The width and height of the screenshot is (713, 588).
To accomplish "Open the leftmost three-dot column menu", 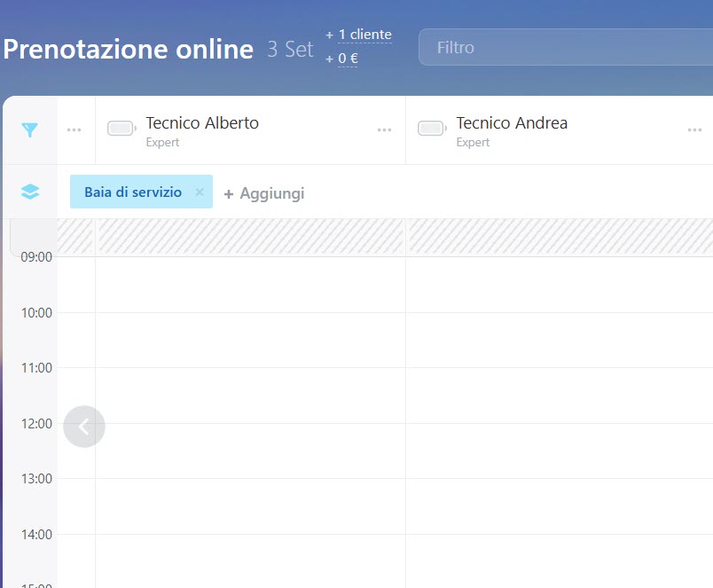I will (75, 130).
